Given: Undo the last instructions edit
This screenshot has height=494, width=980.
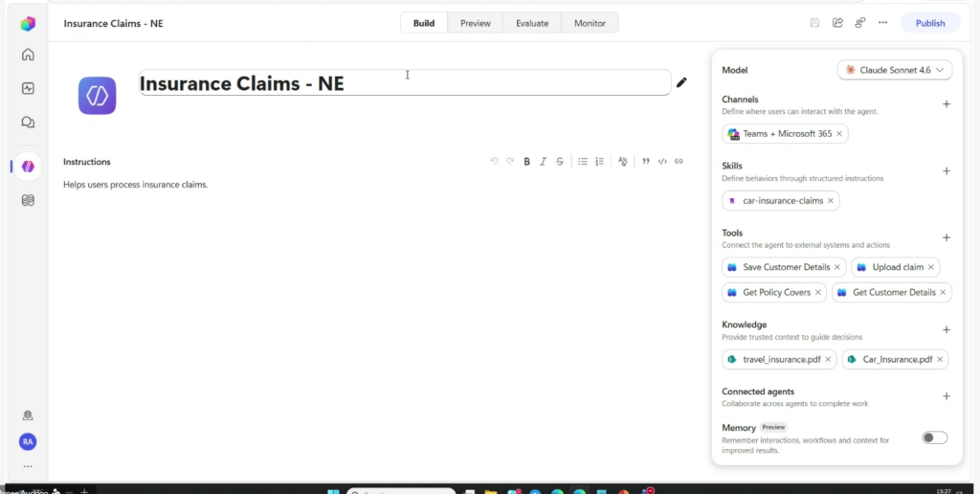Looking at the screenshot, I should coord(495,162).
